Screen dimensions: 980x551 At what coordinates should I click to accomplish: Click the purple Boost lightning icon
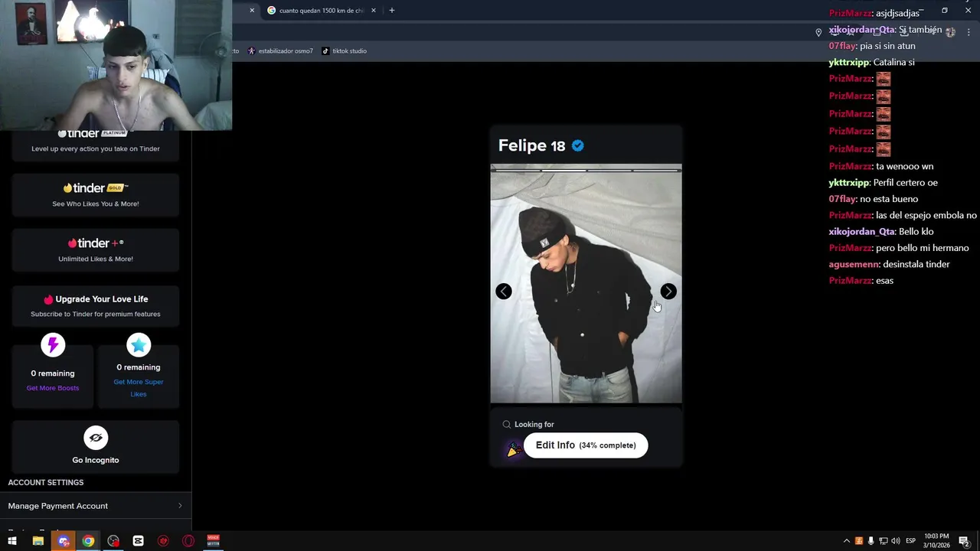click(53, 345)
